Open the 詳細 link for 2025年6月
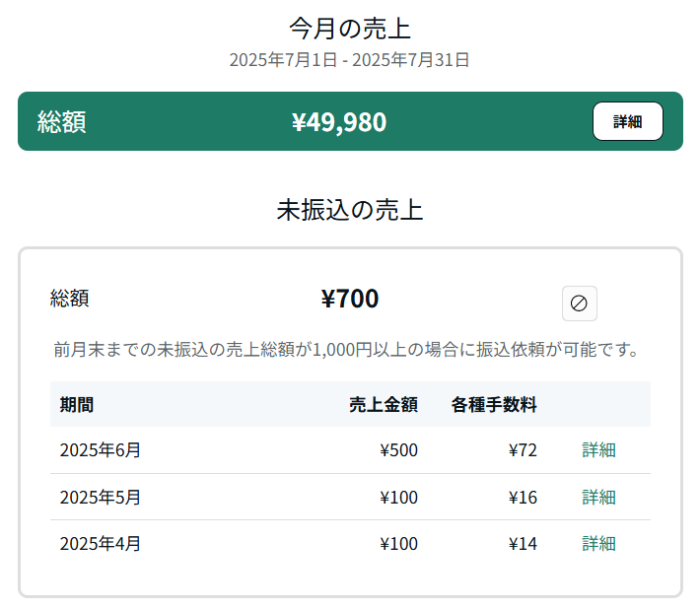The height and width of the screenshot is (609, 700). pyautogui.click(x=598, y=450)
